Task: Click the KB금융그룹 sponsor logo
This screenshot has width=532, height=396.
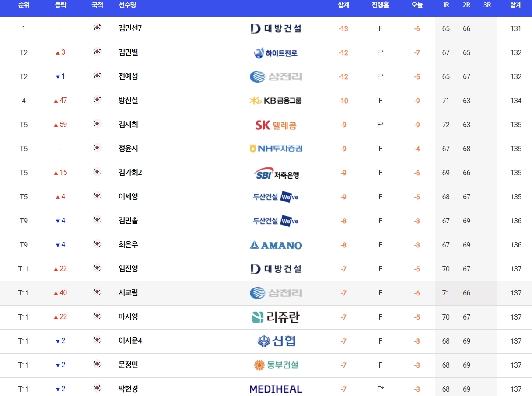Action: (276, 101)
